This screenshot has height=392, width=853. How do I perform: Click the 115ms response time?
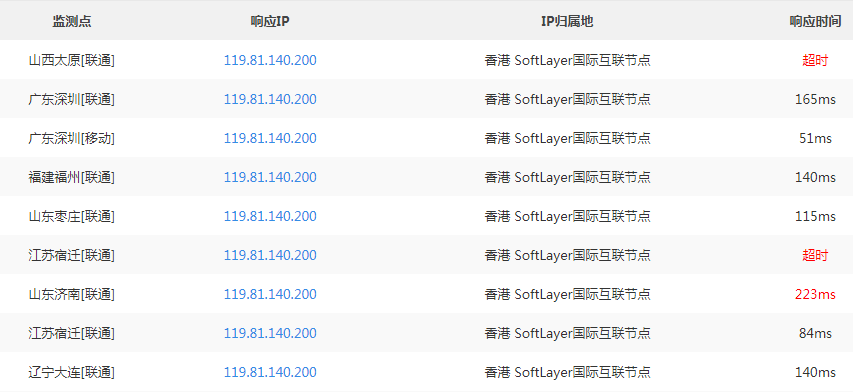[x=815, y=216]
